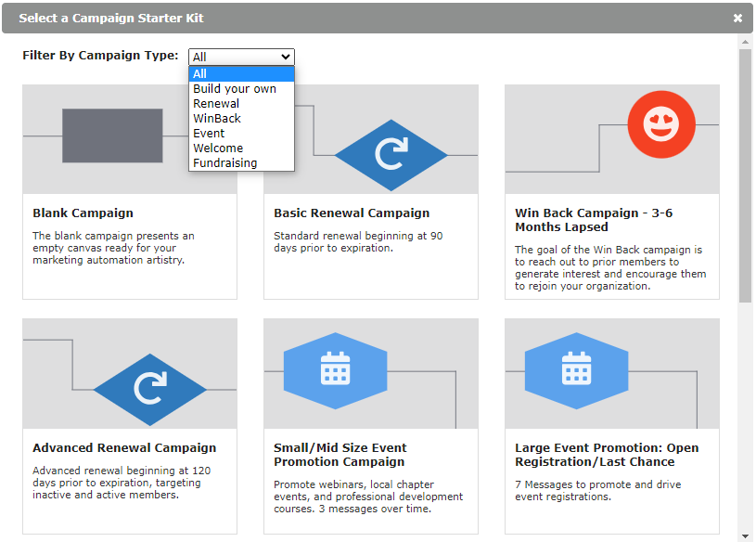Choose "Event" campaign type filter
Viewport: 756px width, 542px height.
(x=210, y=133)
